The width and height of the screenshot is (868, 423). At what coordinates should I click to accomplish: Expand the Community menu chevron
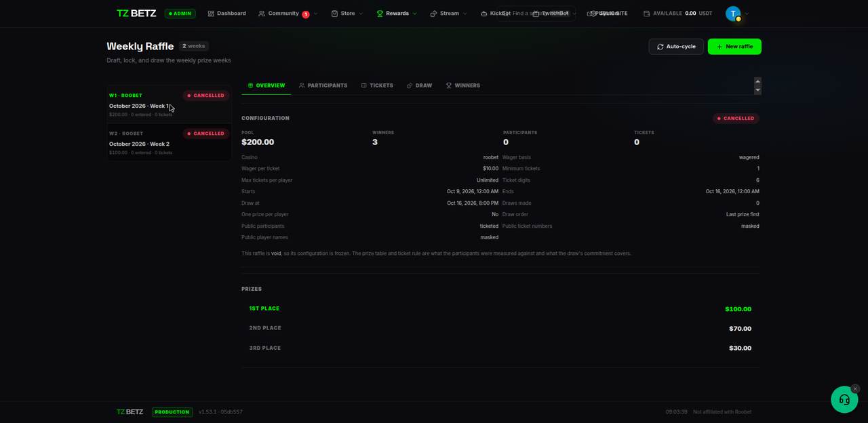315,14
